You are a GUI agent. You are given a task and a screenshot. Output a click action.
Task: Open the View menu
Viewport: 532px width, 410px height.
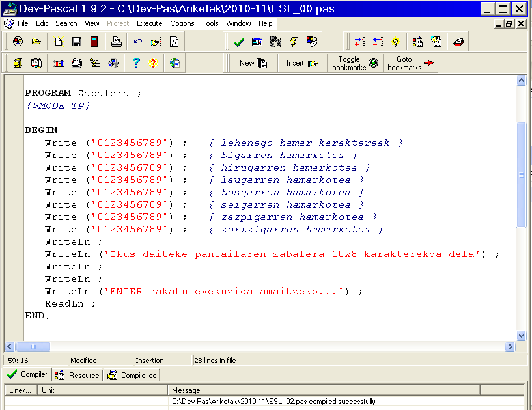pyautogui.click(x=92, y=23)
